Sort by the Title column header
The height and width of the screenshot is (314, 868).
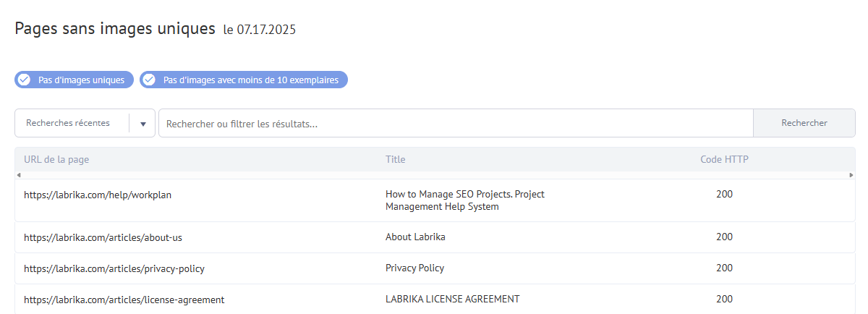pos(396,159)
